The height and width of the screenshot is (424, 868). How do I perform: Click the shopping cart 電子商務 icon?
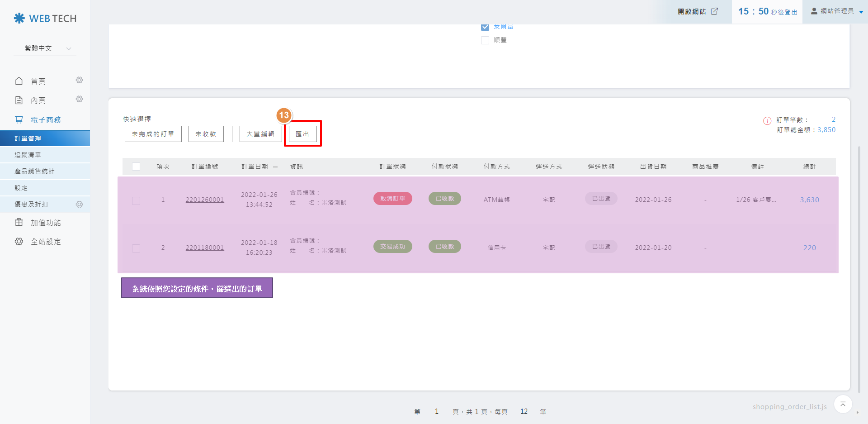19,120
